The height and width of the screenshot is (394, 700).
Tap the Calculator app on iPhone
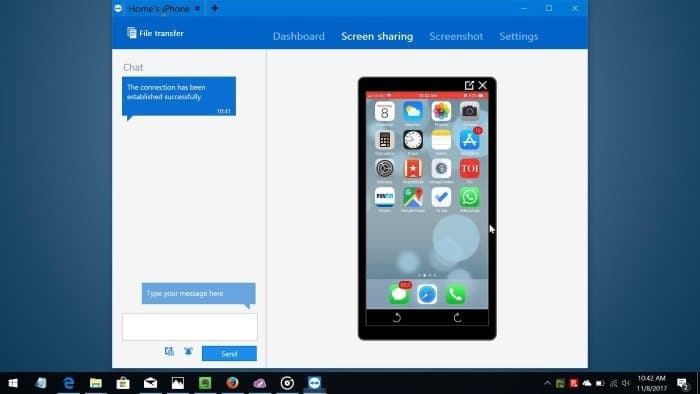[x=384, y=140]
